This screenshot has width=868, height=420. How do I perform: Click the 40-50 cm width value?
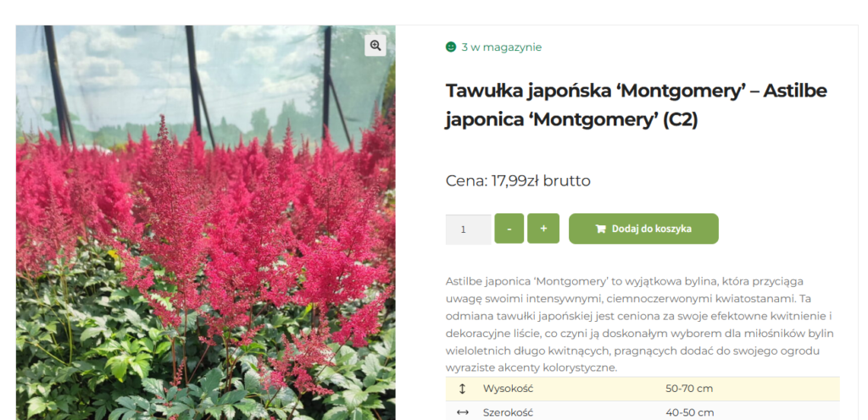[690, 412]
